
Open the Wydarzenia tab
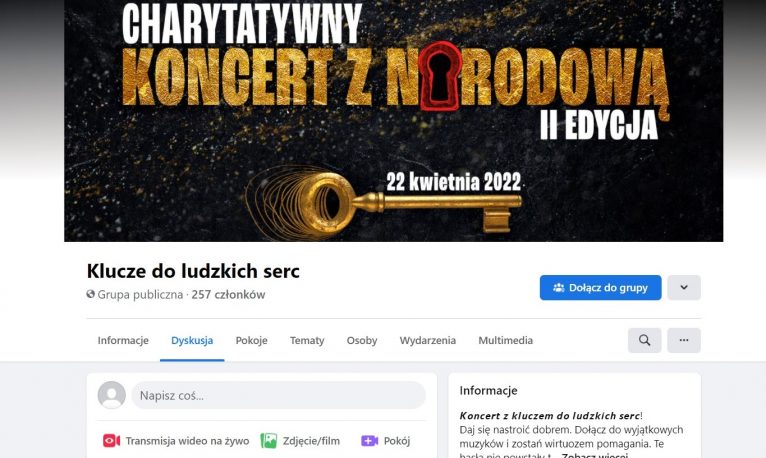[427, 340]
